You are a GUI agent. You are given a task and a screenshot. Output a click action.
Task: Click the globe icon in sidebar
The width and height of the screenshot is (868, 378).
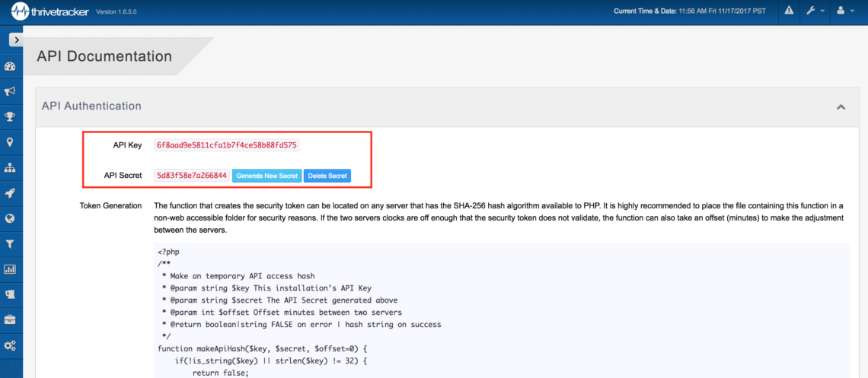(10, 218)
